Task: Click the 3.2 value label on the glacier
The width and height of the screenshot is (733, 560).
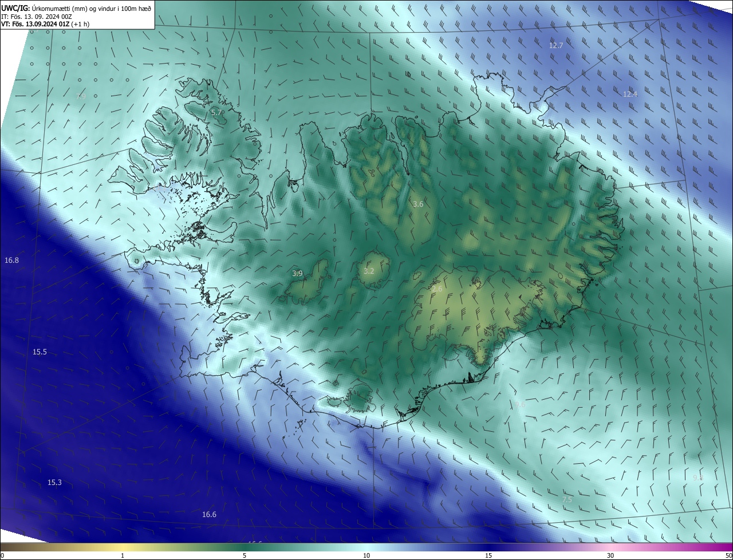Action: click(369, 271)
